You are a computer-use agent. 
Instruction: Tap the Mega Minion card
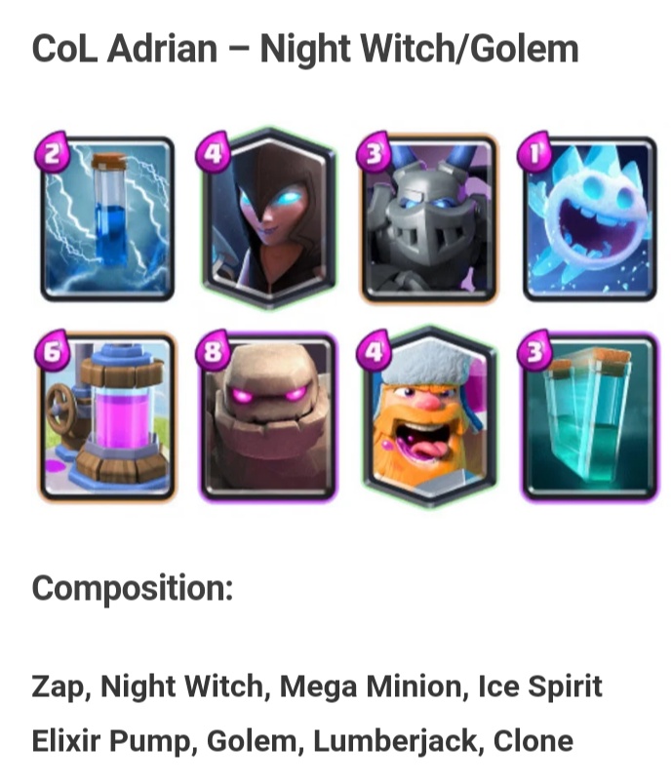[x=430, y=219]
